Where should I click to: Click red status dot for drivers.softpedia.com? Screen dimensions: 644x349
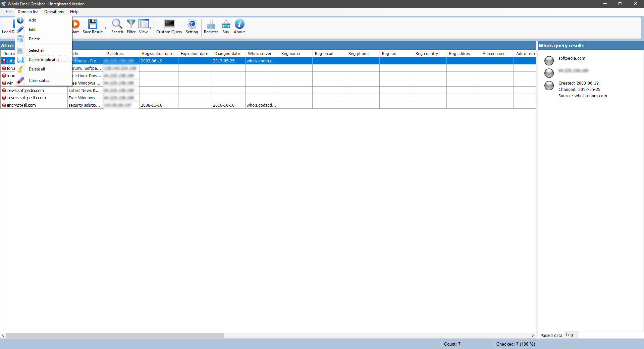pyautogui.click(x=4, y=98)
